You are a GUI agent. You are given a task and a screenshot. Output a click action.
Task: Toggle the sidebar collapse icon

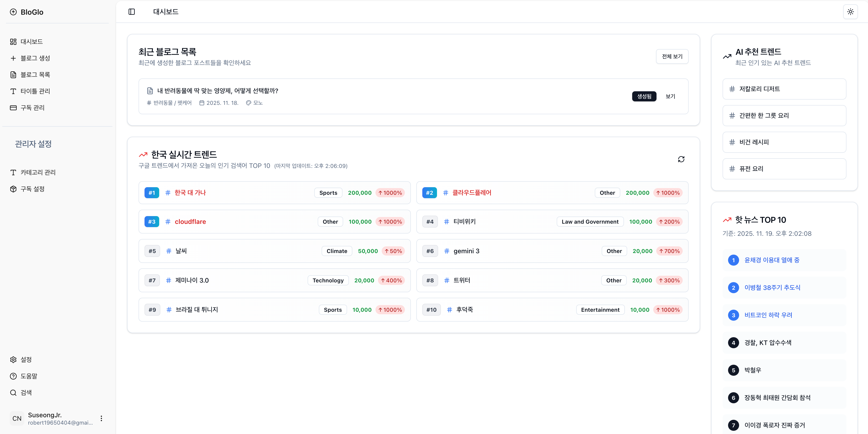(131, 12)
